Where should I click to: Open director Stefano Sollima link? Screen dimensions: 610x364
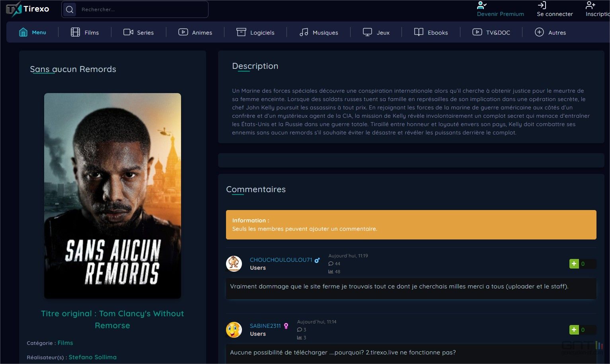coord(92,357)
